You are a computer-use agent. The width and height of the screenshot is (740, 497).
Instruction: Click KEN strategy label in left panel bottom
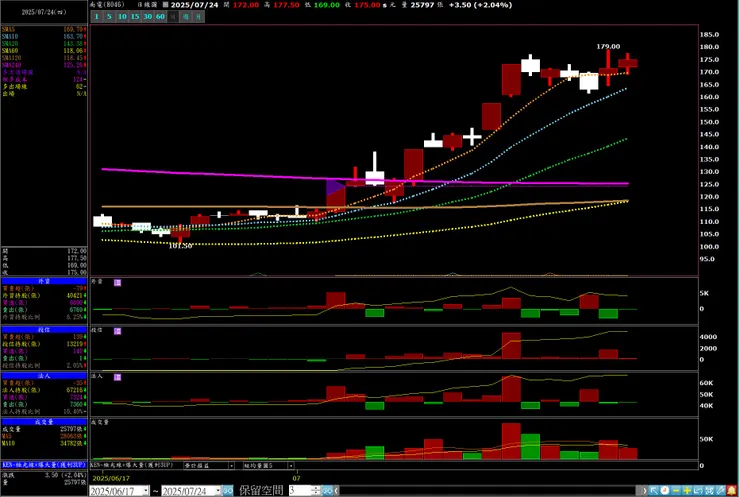click(x=44, y=465)
